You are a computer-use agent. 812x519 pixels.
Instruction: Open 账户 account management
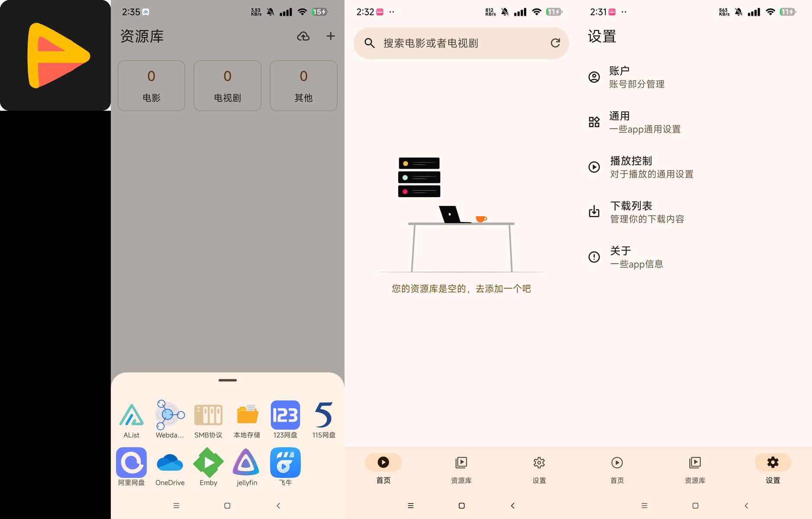[695, 77]
